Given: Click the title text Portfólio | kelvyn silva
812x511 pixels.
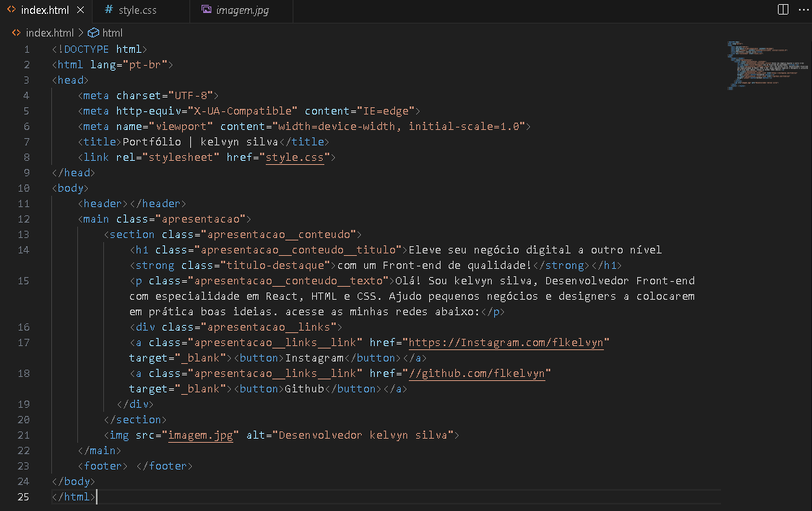Looking at the screenshot, I should [201, 142].
